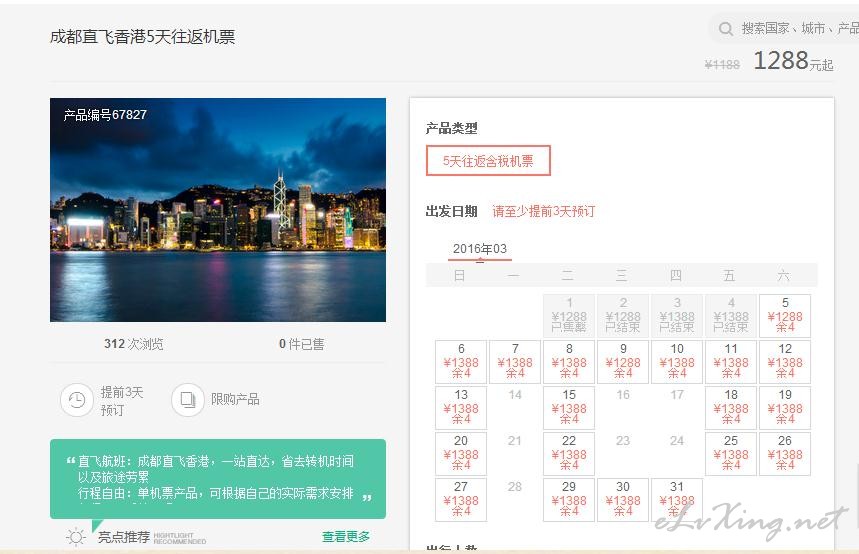Click the clock icon for booking 3 days ahead
This screenshot has width=859, height=554.
pos(77,400)
